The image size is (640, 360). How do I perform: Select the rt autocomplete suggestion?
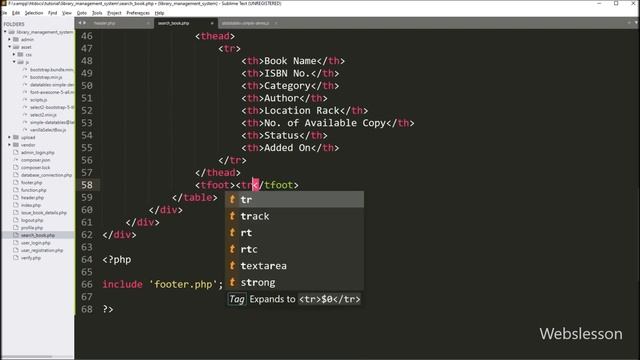click(x=294, y=233)
